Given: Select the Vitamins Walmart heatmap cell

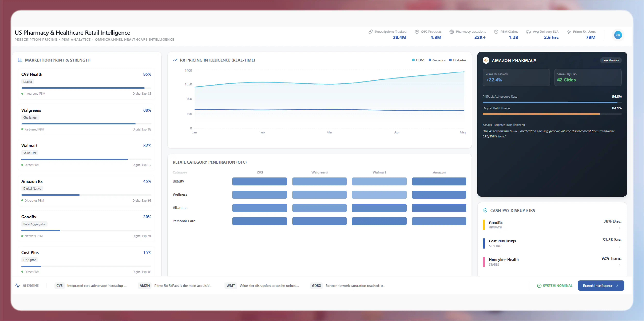Looking at the screenshot, I should click(379, 208).
